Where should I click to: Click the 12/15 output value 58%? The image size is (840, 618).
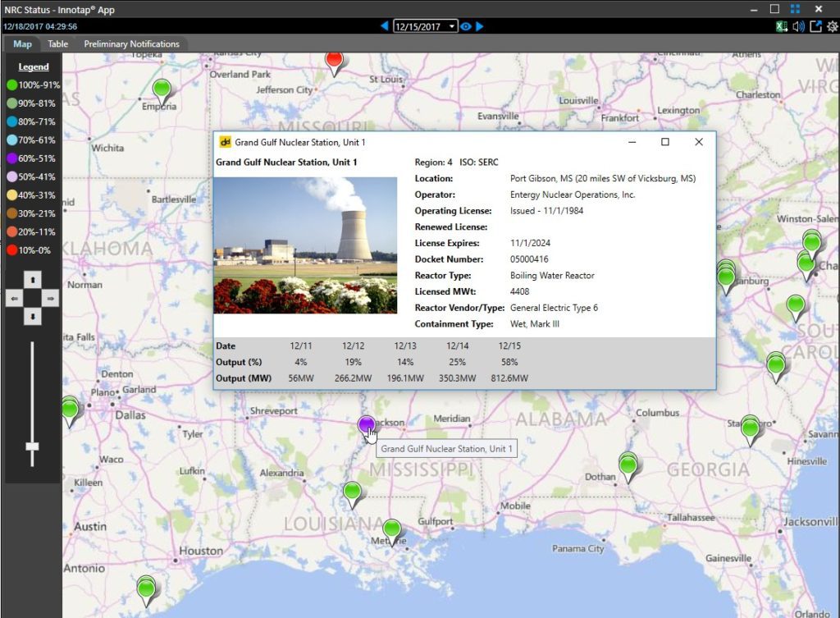click(509, 362)
